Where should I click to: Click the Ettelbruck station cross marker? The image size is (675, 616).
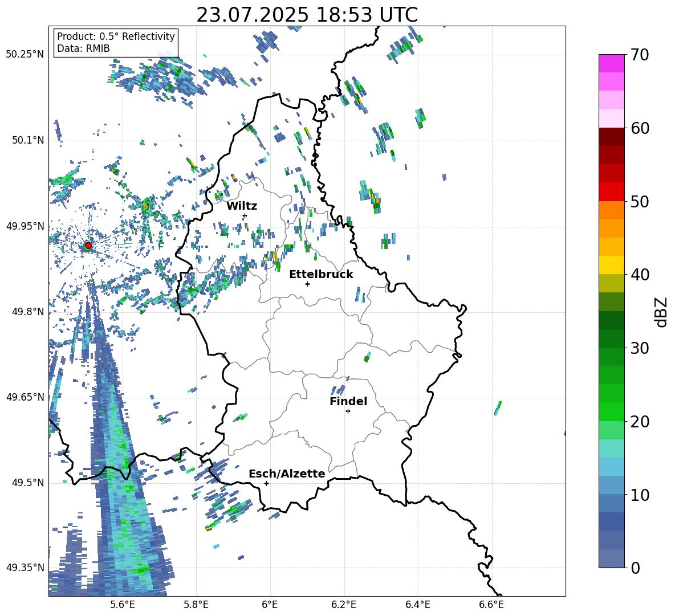point(307,284)
